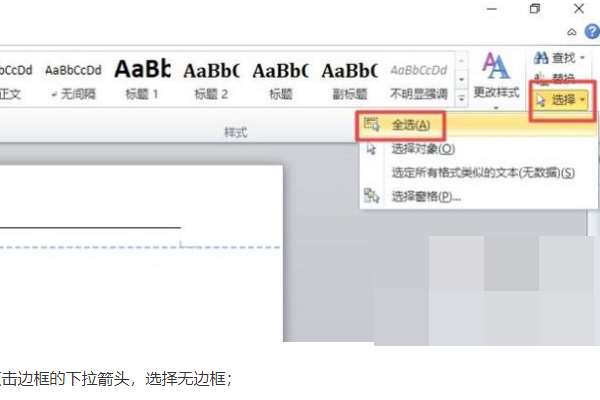Apply the No Spacing (无间隔) style
Screen dimensions: 600x400
tap(73, 80)
